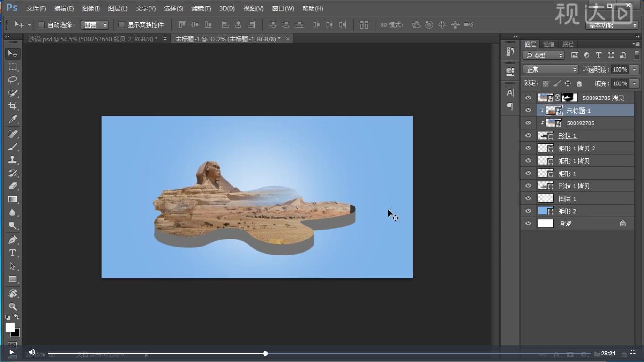The image size is (644, 362).
Task: Select the Pen tool
Action: pos(13,239)
